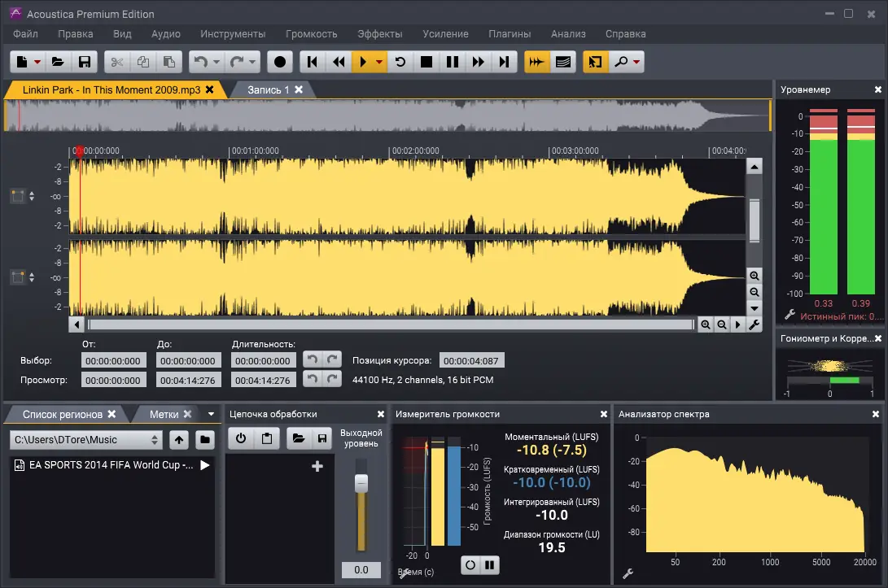This screenshot has width=888, height=588.
Task: Open the New file dropdown arrow
Action: (37, 63)
